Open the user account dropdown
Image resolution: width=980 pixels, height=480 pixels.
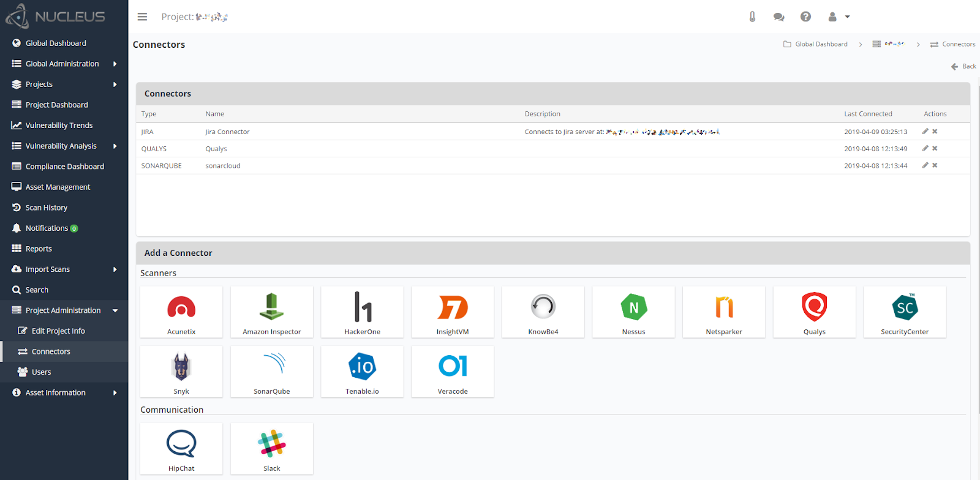point(839,17)
